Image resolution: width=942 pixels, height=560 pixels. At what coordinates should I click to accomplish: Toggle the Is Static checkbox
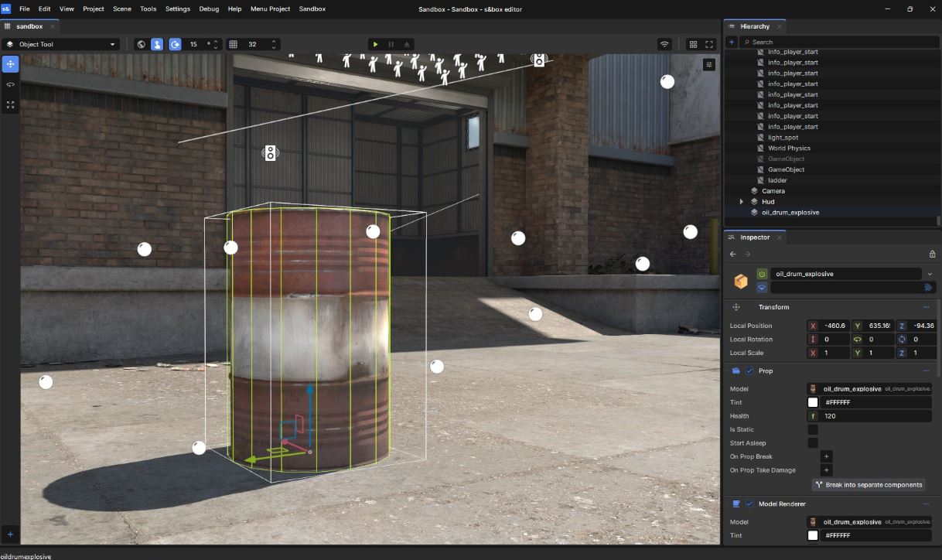coord(813,429)
